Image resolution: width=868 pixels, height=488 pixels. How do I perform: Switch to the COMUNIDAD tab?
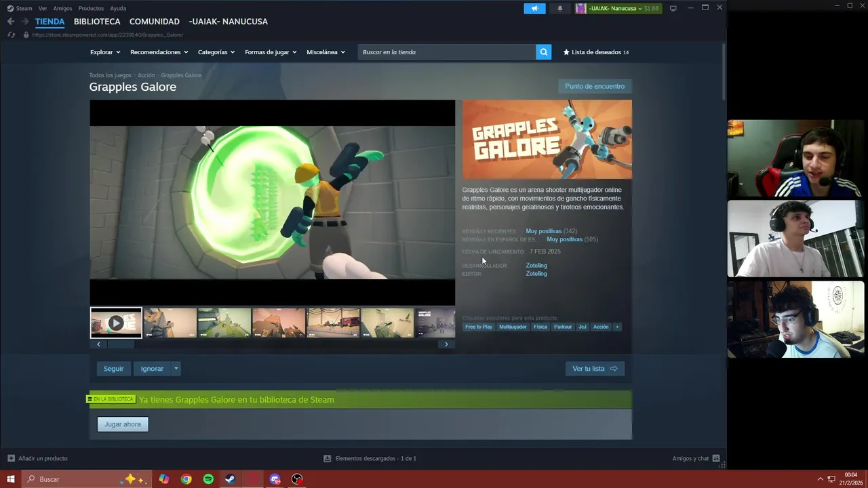pos(155,22)
